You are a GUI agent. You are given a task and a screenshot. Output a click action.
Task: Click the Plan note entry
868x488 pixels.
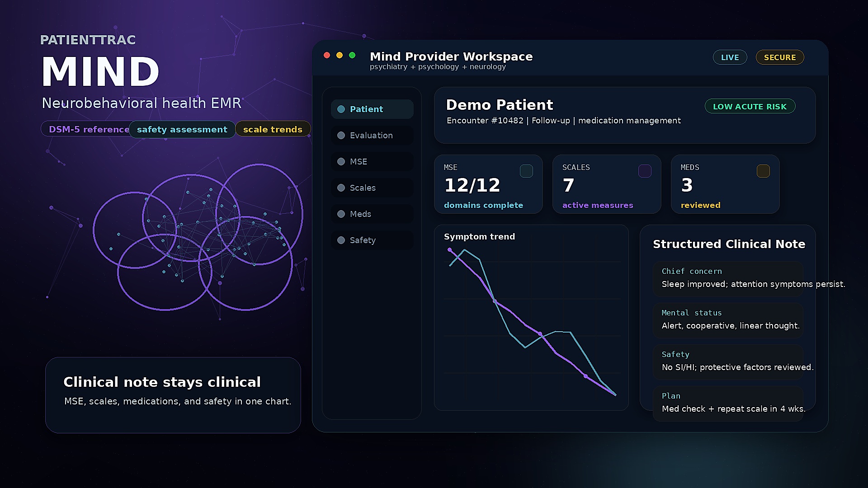point(728,404)
